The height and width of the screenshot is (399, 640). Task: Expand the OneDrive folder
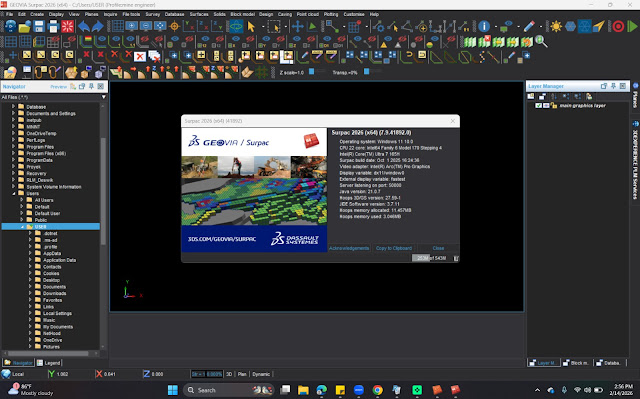(30, 340)
